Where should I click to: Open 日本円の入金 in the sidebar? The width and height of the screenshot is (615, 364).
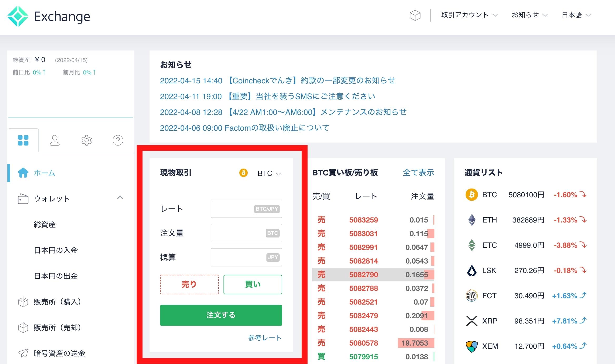(56, 250)
